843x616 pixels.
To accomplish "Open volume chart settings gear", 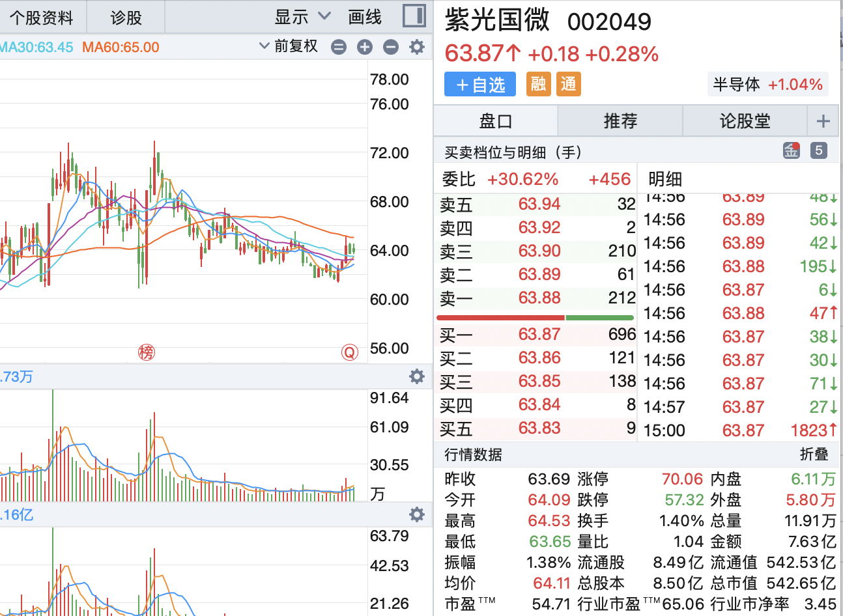I will 417,376.
